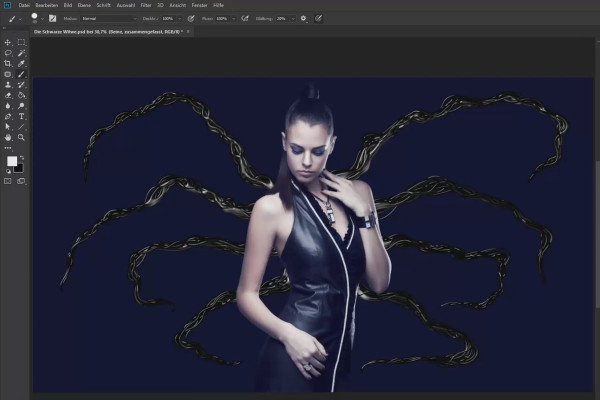The image size is (600, 400).
Task: Open the Auswahl menu
Action: (126, 5)
